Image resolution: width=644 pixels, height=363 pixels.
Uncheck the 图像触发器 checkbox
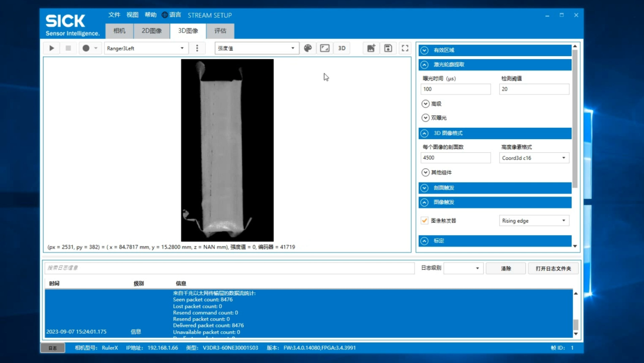click(425, 220)
